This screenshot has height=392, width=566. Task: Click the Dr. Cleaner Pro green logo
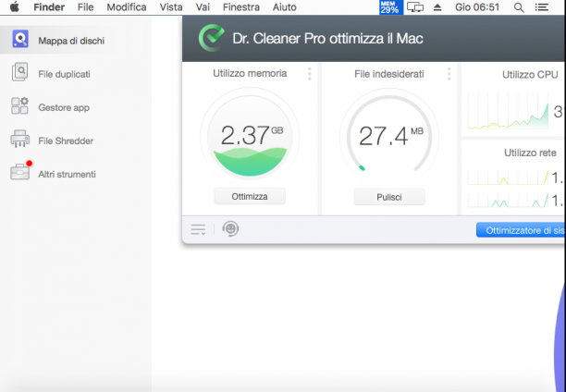(x=211, y=38)
